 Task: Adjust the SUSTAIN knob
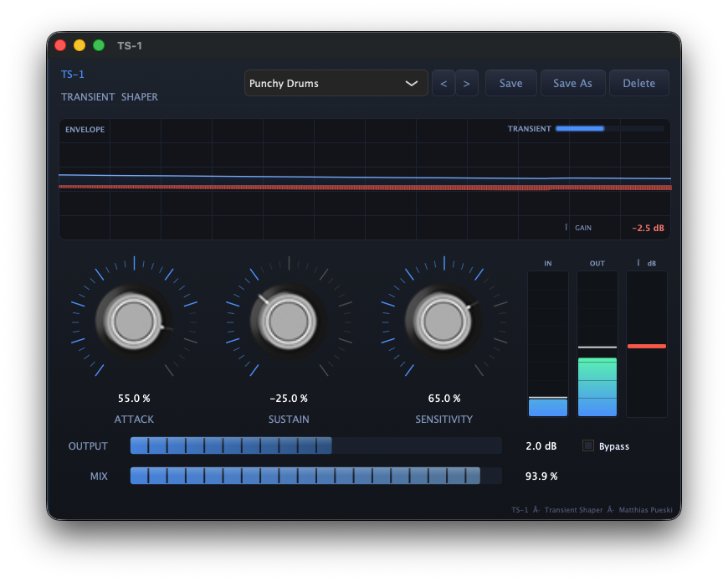tap(289, 321)
